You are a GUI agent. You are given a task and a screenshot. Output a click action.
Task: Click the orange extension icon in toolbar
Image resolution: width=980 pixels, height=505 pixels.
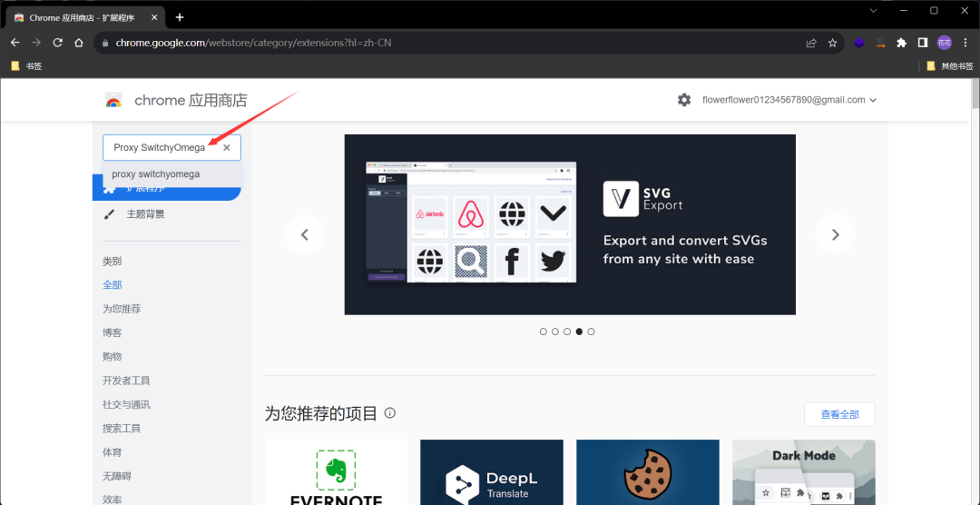(880, 43)
